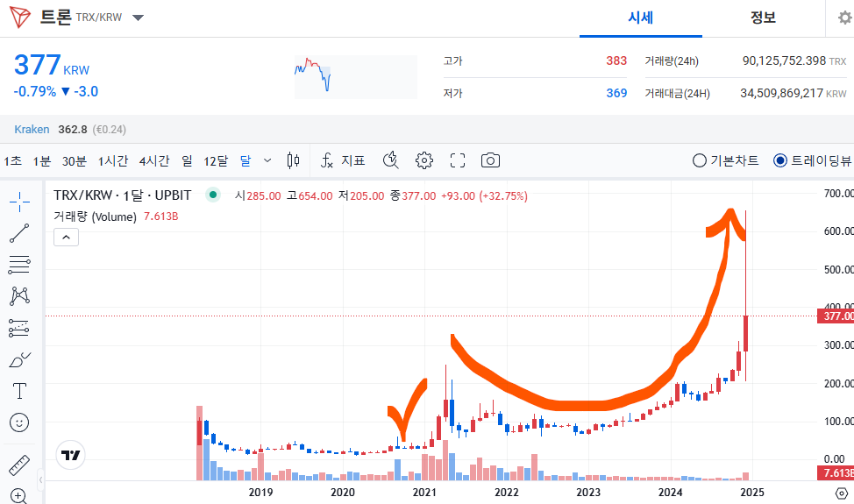Open chart settings gear in toolbar
The width and height of the screenshot is (854, 504).
[424, 160]
